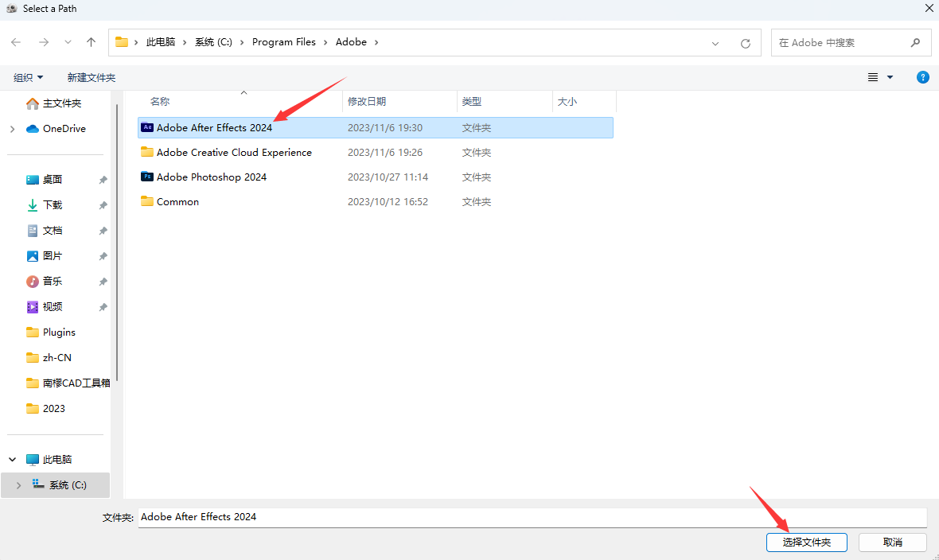Unpin 下载 using its pin icon
The width and height of the screenshot is (939, 560).
(x=103, y=205)
